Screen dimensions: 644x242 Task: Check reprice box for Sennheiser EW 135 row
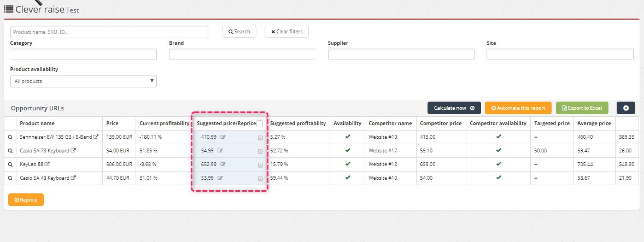coord(260,138)
